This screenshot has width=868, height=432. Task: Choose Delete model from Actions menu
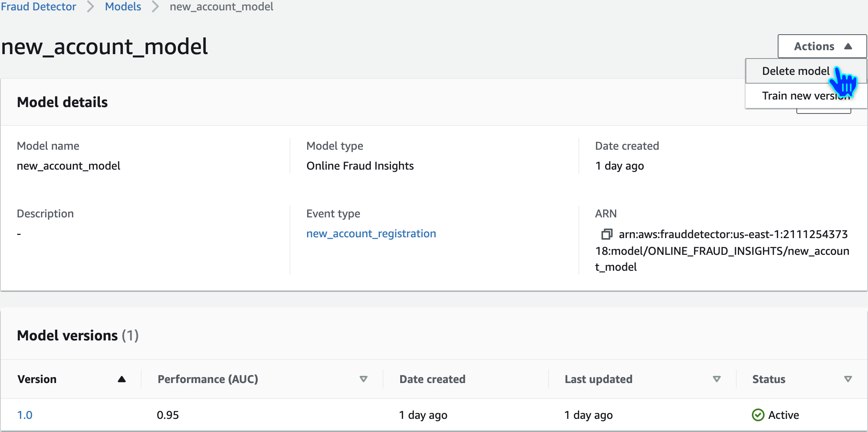pos(796,71)
